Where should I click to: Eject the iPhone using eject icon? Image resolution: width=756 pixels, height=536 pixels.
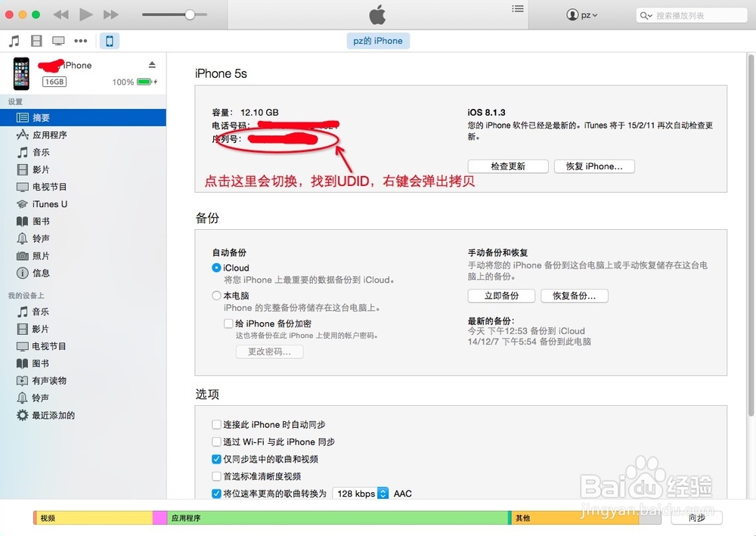(x=152, y=64)
